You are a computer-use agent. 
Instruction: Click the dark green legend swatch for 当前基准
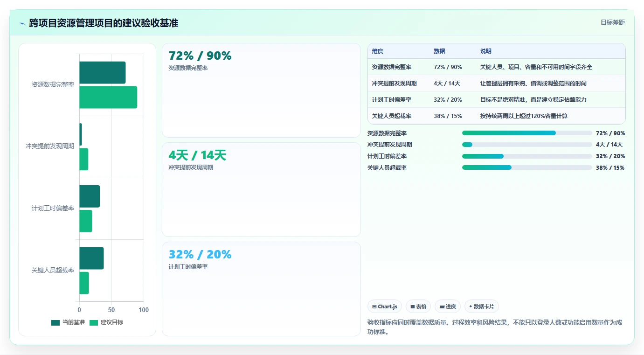pyautogui.click(x=55, y=322)
